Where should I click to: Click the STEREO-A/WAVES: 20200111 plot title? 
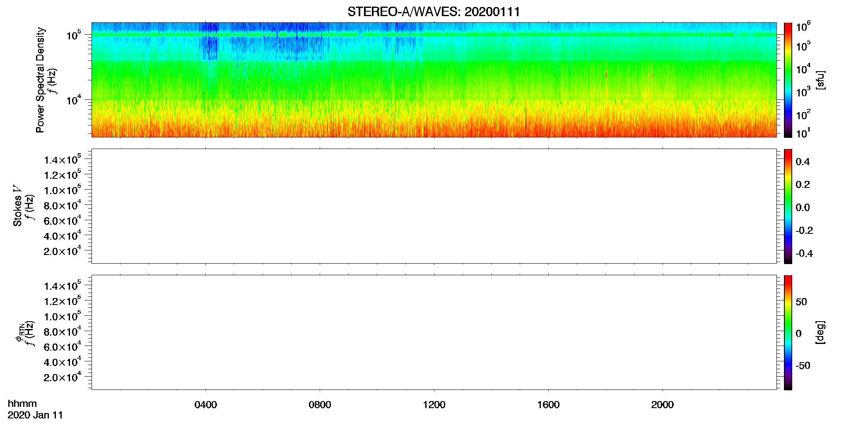point(434,12)
